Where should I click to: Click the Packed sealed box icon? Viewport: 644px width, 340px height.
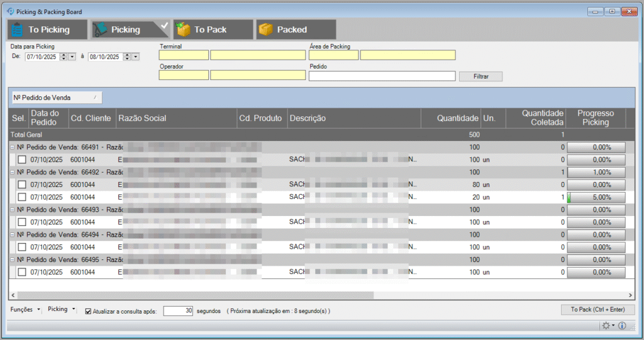pyautogui.click(x=266, y=30)
